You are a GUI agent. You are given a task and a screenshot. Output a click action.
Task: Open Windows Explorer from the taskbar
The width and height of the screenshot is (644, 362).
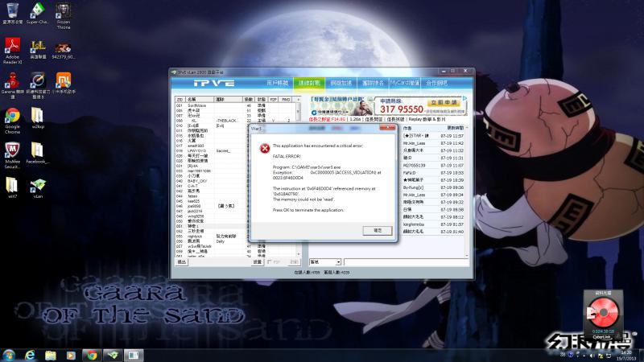point(50,355)
